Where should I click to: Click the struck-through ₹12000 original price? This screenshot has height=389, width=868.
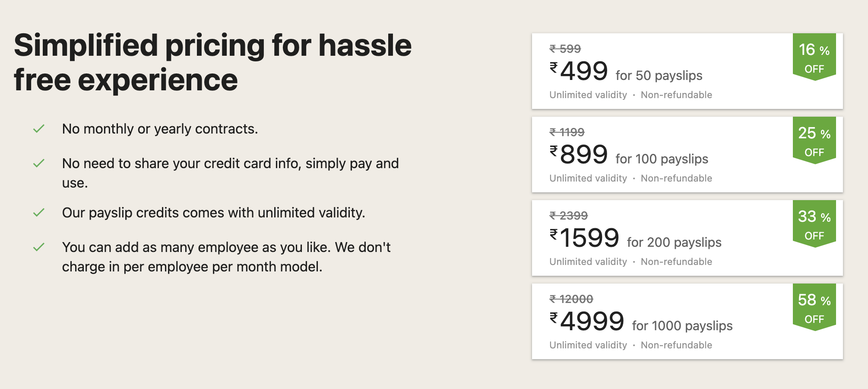(571, 299)
